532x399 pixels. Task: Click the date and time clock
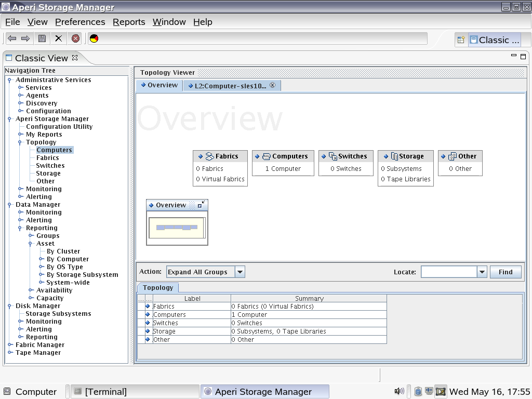point(489,392)
